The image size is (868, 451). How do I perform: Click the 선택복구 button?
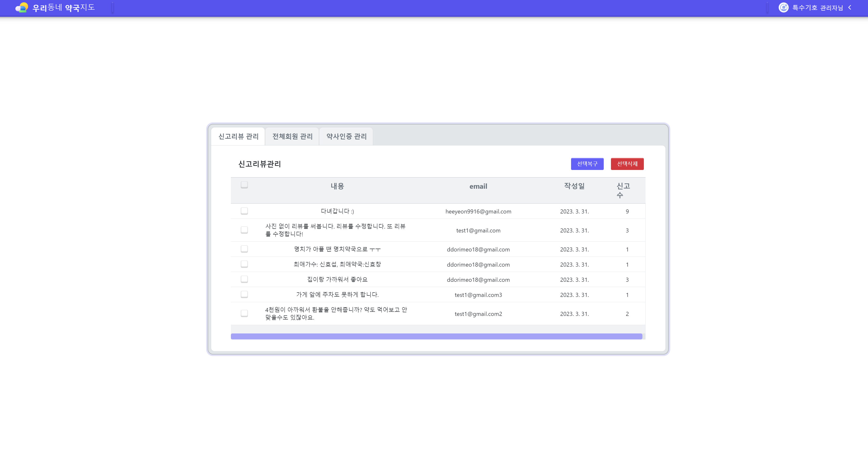click(x=587, y=164)
